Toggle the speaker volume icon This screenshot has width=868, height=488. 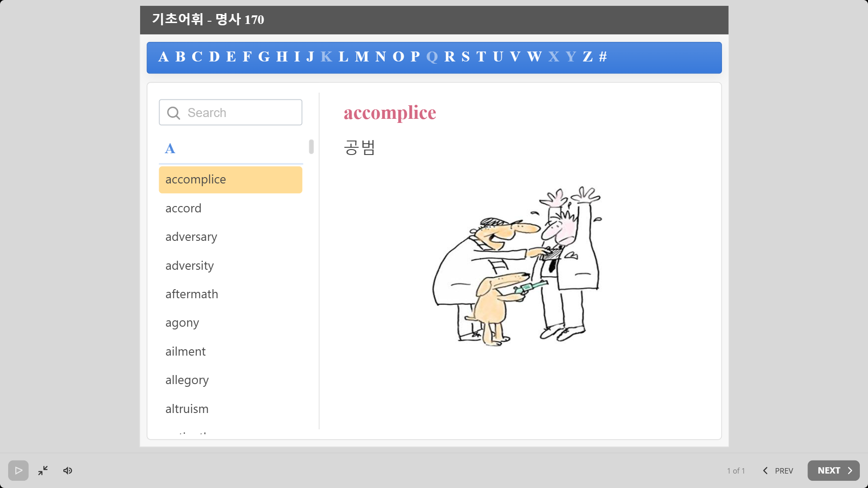click(x=68, y=470)
